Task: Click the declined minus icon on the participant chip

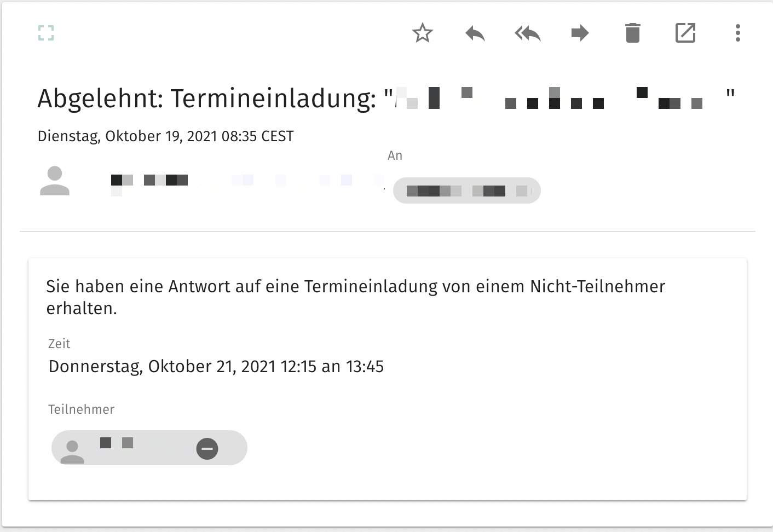Action: coord(207,449)
